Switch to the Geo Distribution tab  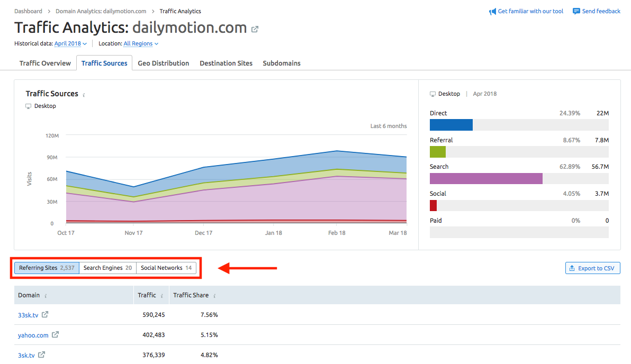pyautogui.click(x=163, y=62)
